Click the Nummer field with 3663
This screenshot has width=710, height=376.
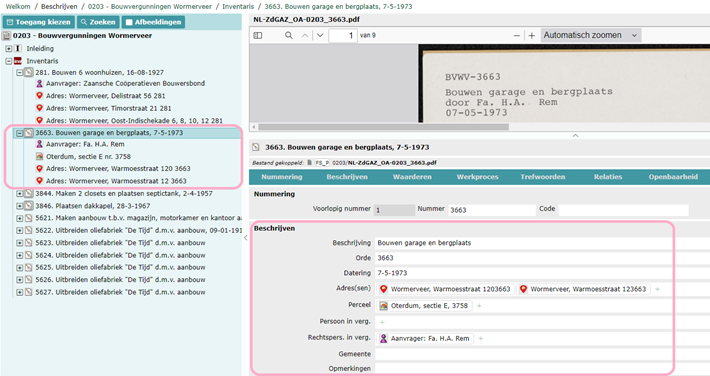pyautogui.click(x=491, y=210)
